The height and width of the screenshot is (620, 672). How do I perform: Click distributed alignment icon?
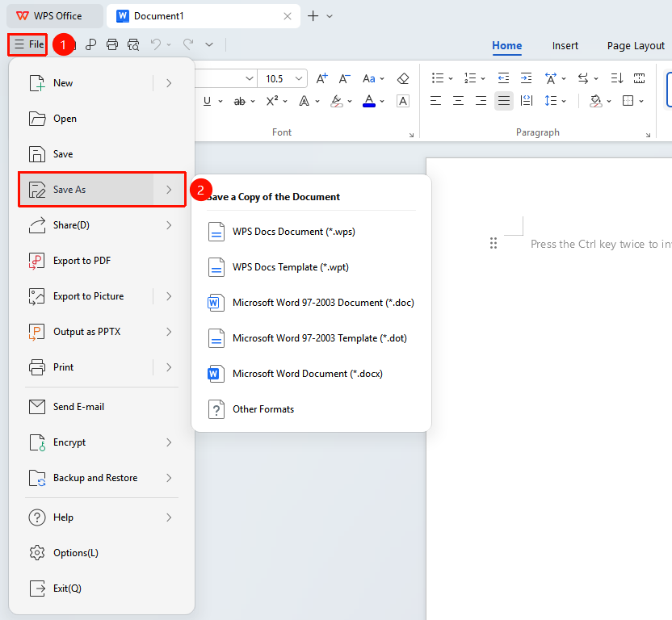526,101
